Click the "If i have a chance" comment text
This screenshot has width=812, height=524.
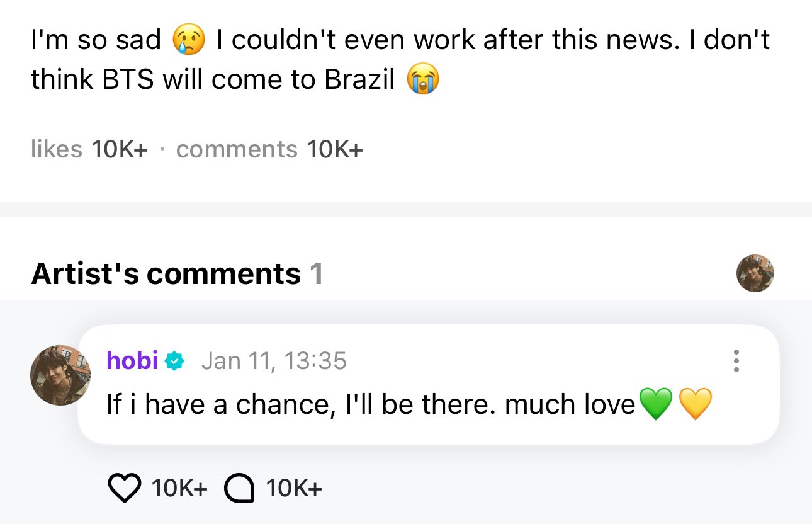coord(371,405)
